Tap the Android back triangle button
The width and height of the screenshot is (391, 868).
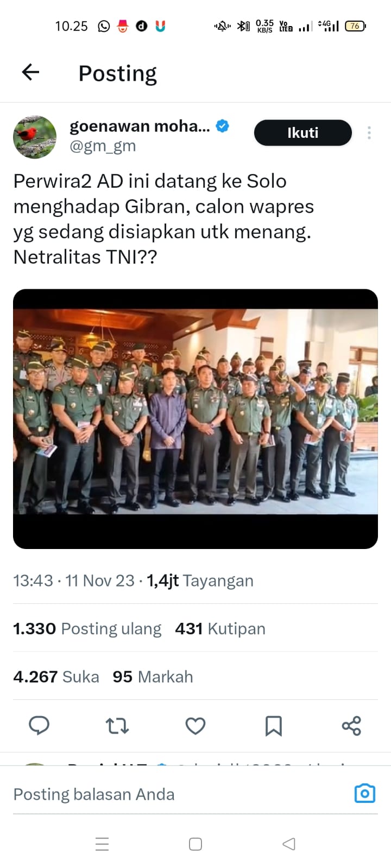click(289, 844)
